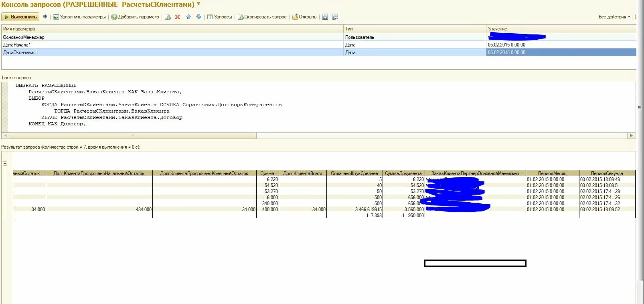This screenshot has width=644, height=304.
Task: Select the ДатаОкончания1 parameter name
Action: 20,52
